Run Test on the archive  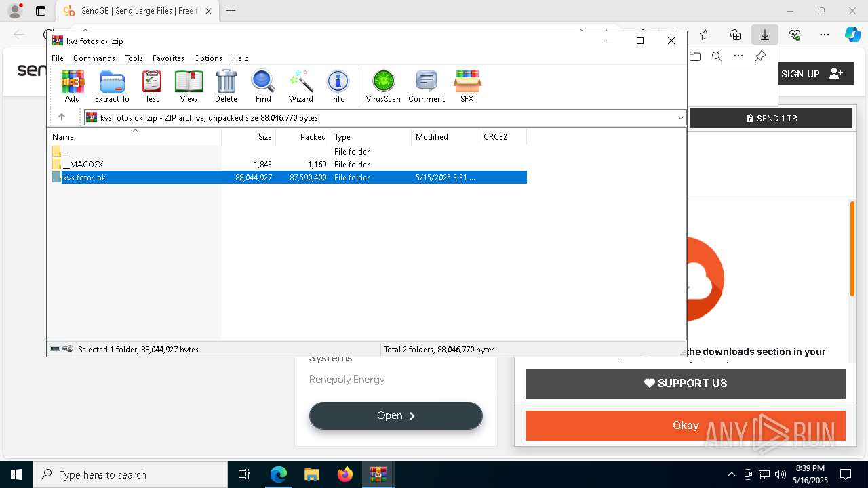pyautogui.click(x=152, y=86)
